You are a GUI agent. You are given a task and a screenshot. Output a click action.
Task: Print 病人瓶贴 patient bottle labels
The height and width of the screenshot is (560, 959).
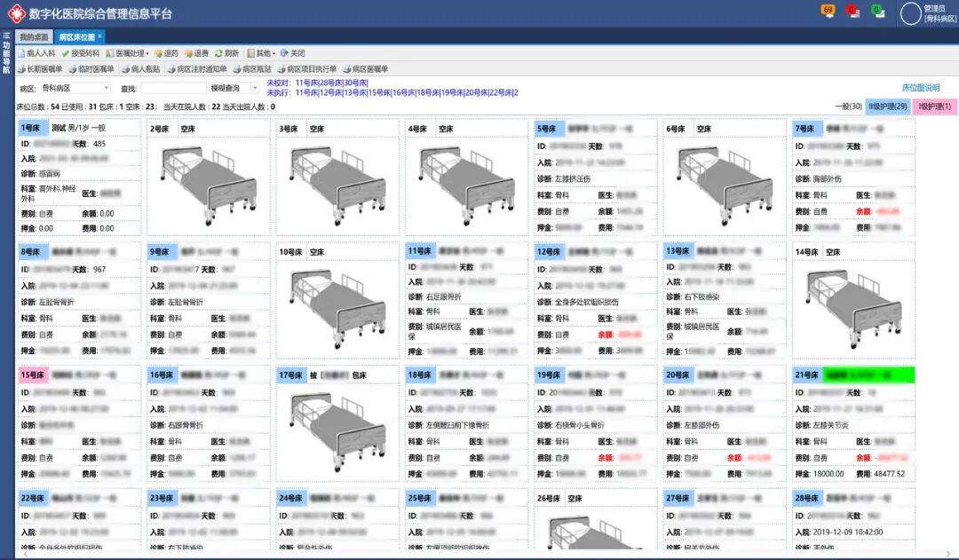pyautogui.click(x=140, y=69)
